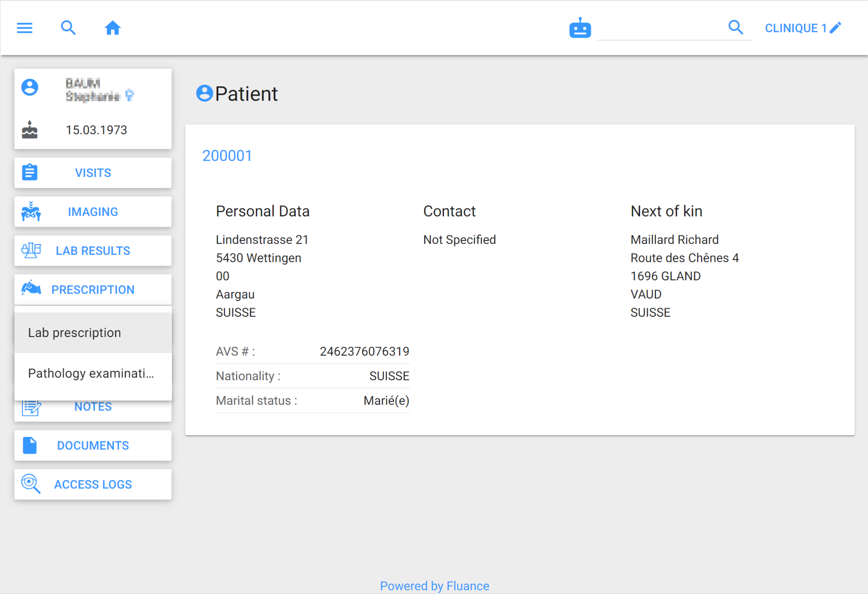Click the pencil icon next to CLINIQUE 1
The width and height of the screenshot is (868, 594).
click(x=836, y=28)
